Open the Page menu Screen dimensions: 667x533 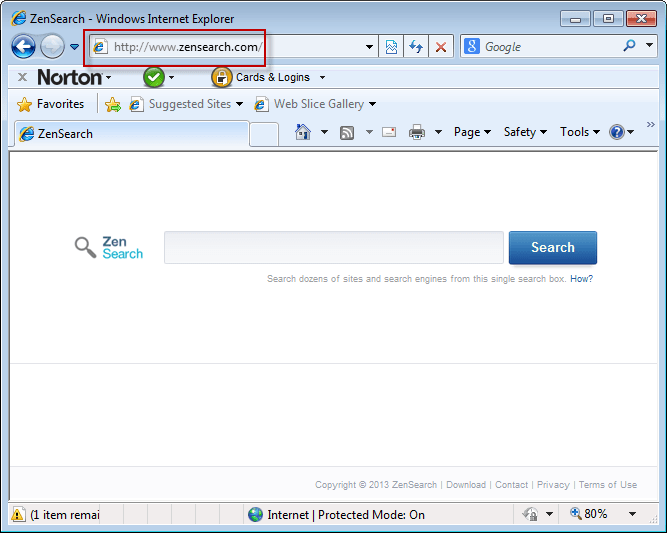click(x=472, y=132)
